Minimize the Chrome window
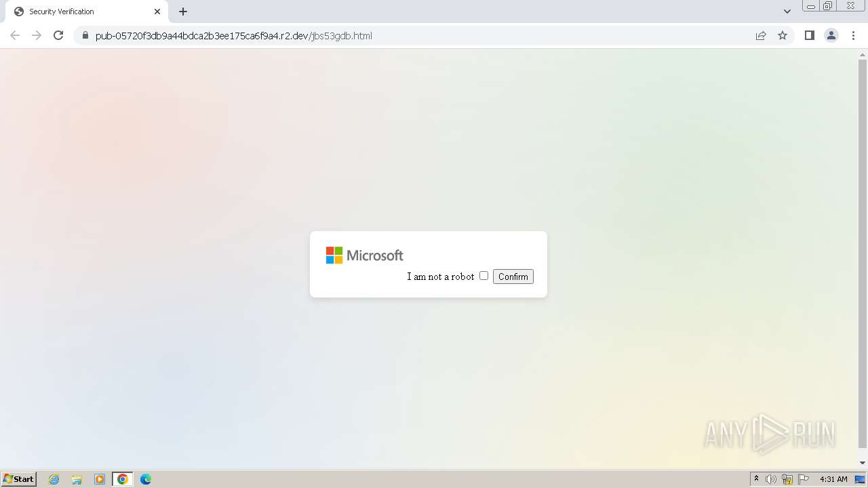868x488 pixels. point(810,6)
